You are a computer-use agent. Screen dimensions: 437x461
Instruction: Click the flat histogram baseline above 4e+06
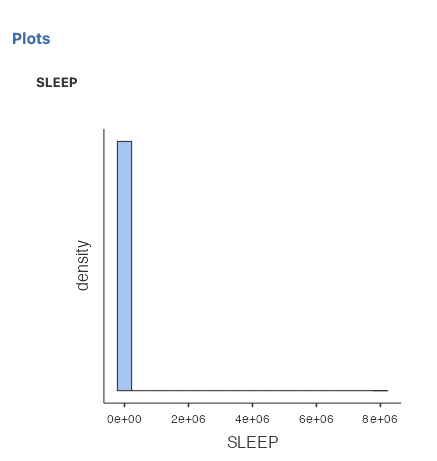pos(252,390)
